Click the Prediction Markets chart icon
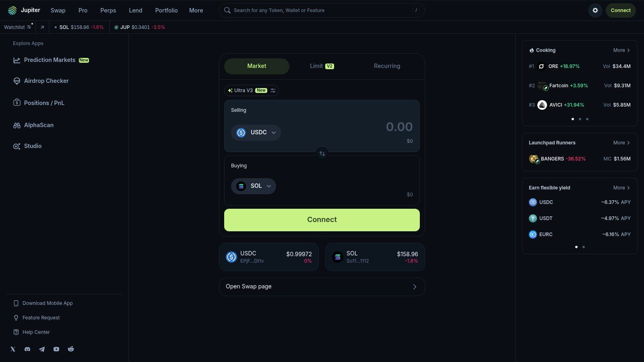The image size is (644, 362). 17,60
